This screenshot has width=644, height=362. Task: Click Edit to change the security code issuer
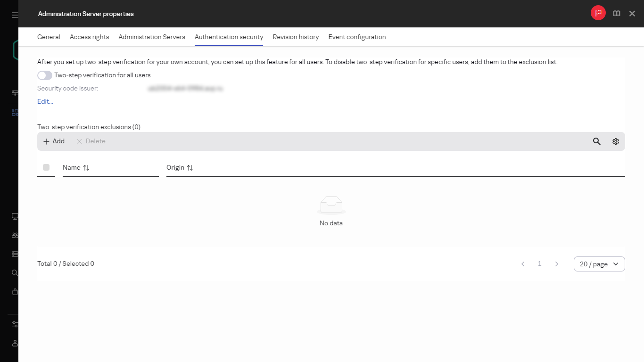(x=45, y=101)
